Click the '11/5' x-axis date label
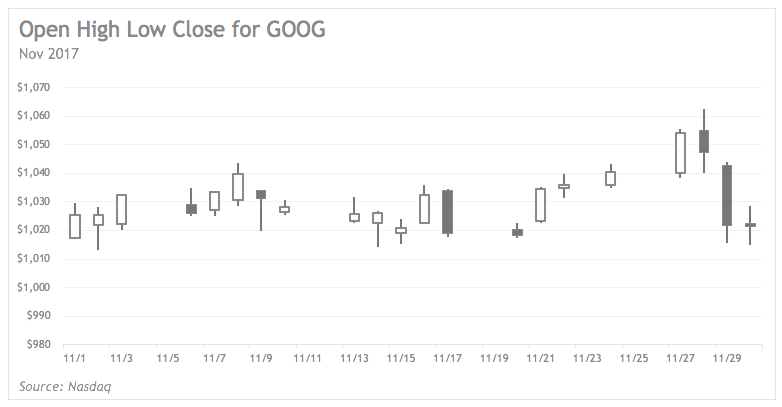The height and width of the screenshot is (407, 782). pos(168,357)
